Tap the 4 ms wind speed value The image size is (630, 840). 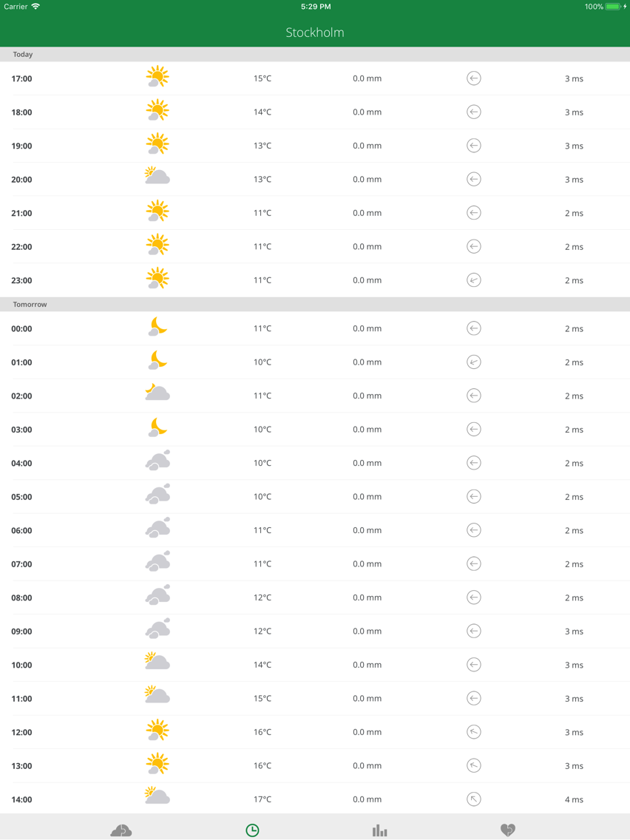coord(574,799)
